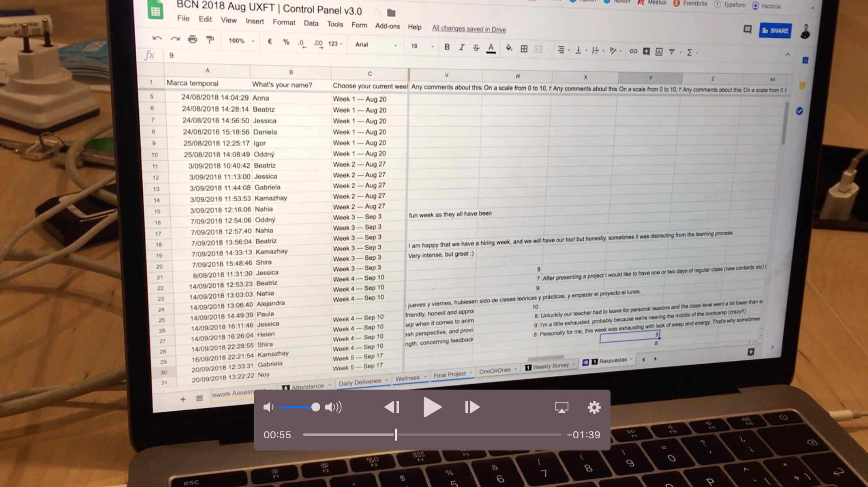Switch to the OneOnOnes sheet tab
The image size is (868, 487).
pyautogui.click(x=498, y=371)
